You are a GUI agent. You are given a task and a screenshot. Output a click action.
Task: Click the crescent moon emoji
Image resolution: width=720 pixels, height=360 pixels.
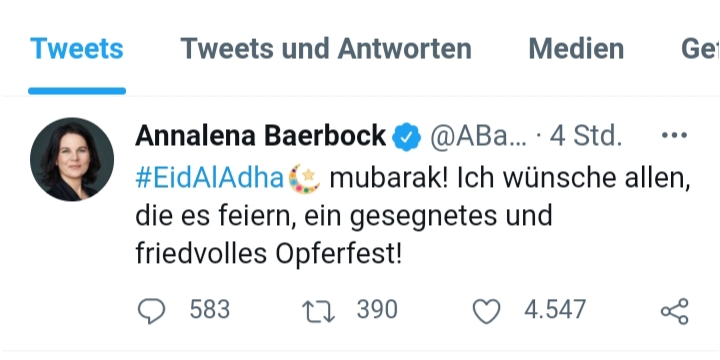pos(304,179)
